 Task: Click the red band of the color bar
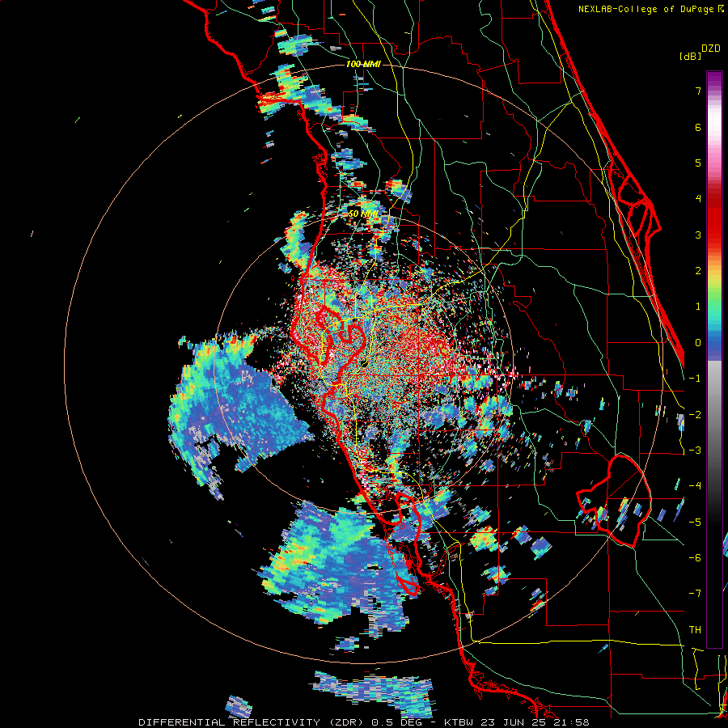[714, 218]
